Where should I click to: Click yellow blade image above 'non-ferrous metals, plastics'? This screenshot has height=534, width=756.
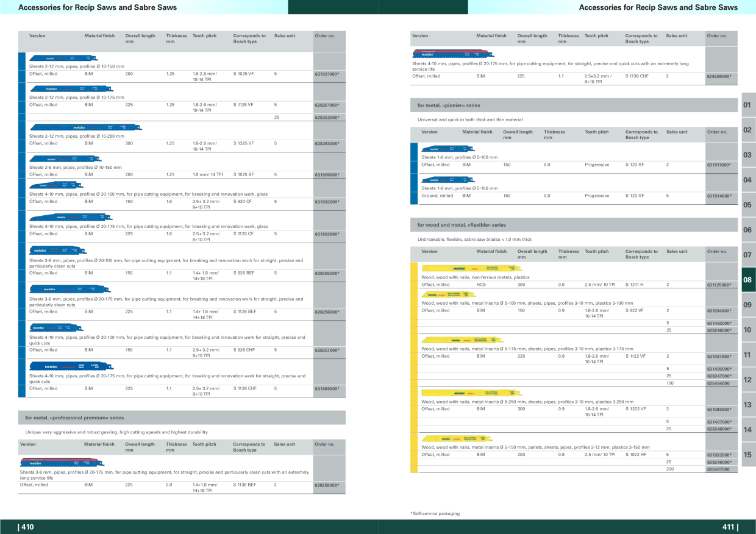tap(472, 268)
